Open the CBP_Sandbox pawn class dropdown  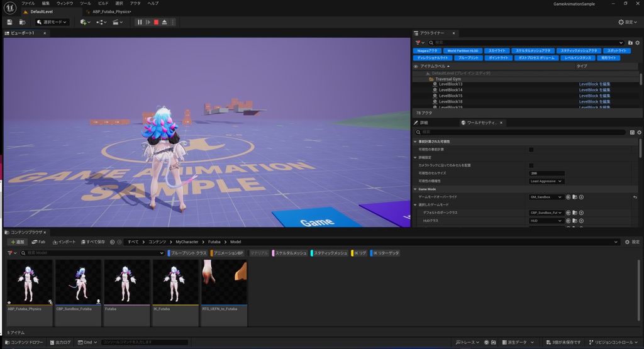(546, 213)
